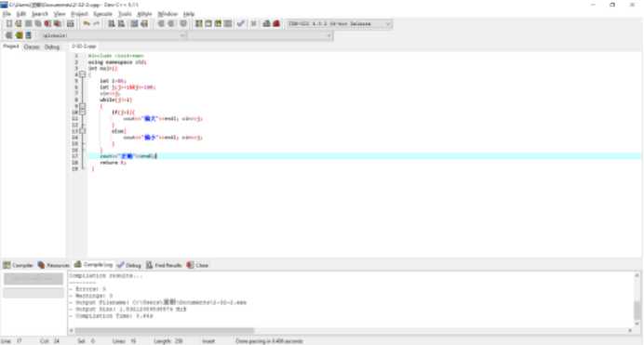This screenshot has width=644, height=345.
Task: Close the current file using toolbar icon
Action: click(x=48, y=24)
